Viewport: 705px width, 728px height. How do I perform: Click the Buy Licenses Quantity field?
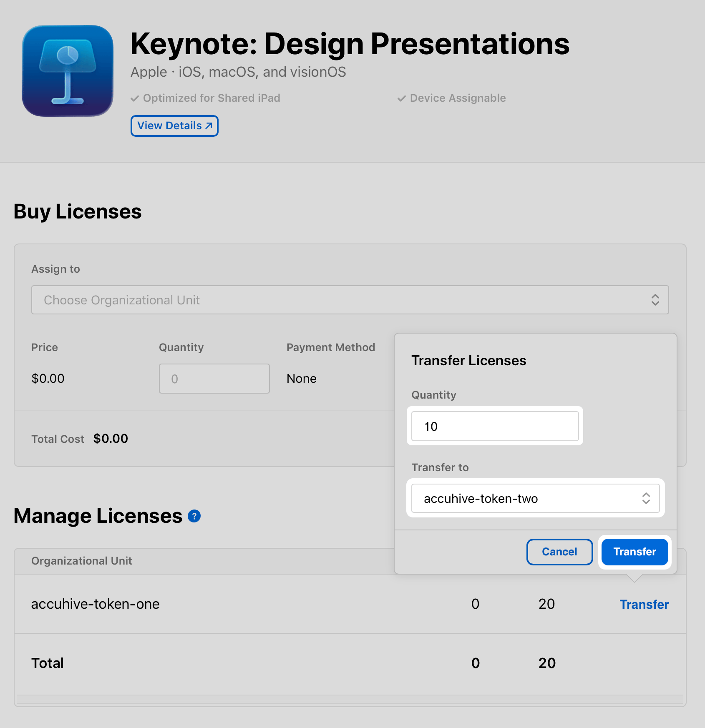(x=214, y=379)
